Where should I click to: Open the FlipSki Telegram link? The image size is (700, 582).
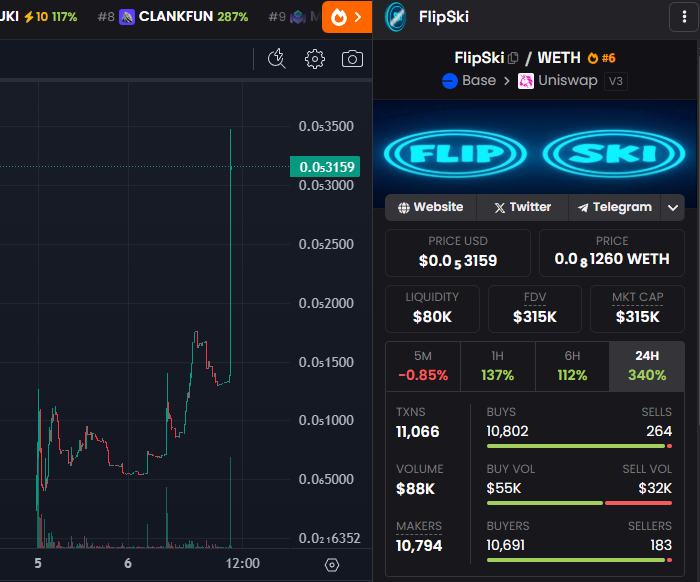615,207
